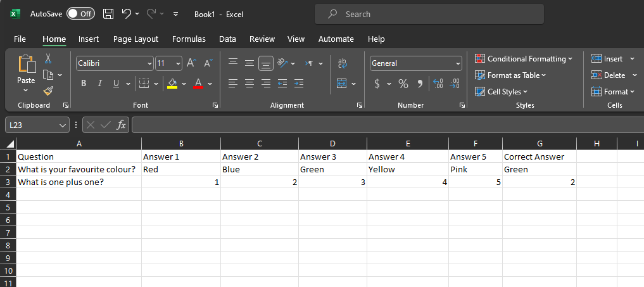The height and width of the screenshot is (287, 644).
Task: Click Middle Align icon
Action: tap(249, 63)
